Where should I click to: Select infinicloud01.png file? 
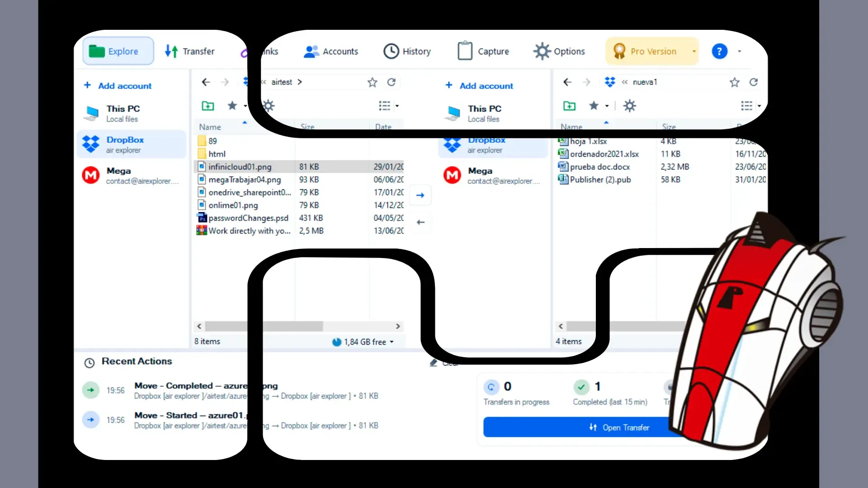298,167
